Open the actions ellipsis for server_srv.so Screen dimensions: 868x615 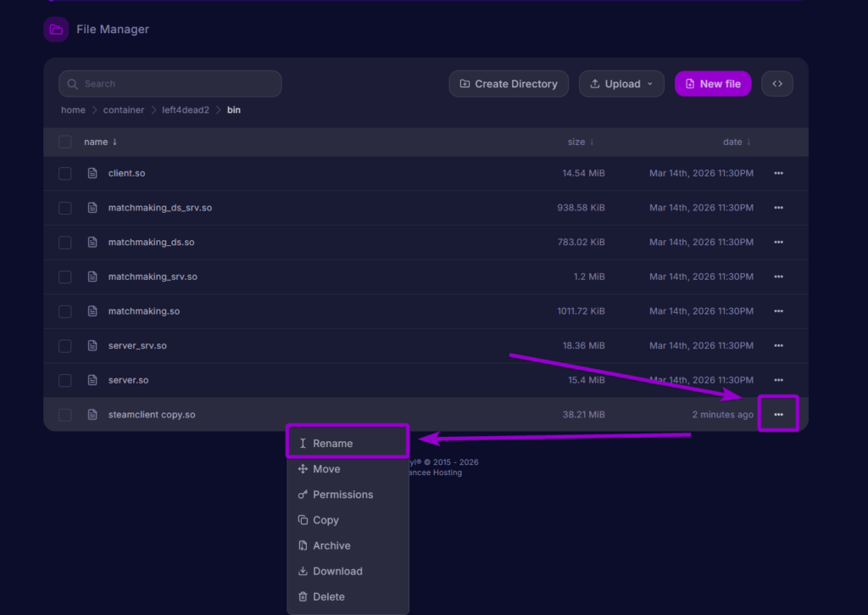778,345
